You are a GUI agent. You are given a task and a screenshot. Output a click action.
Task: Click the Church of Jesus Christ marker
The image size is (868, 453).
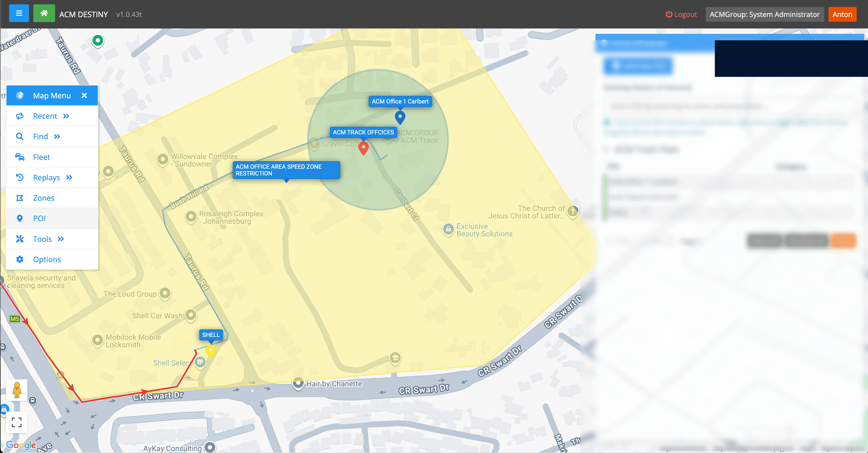pos(573,211)
